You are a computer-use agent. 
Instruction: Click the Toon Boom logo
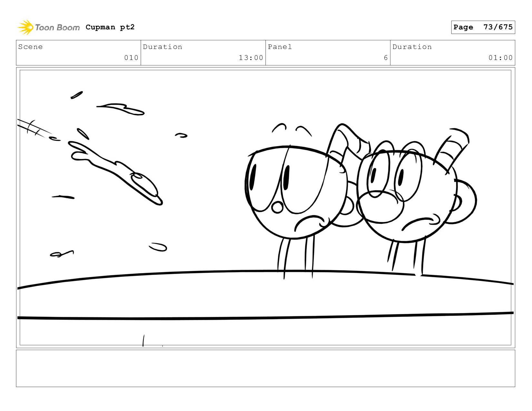pyautogui.click(x=48, y=27)
